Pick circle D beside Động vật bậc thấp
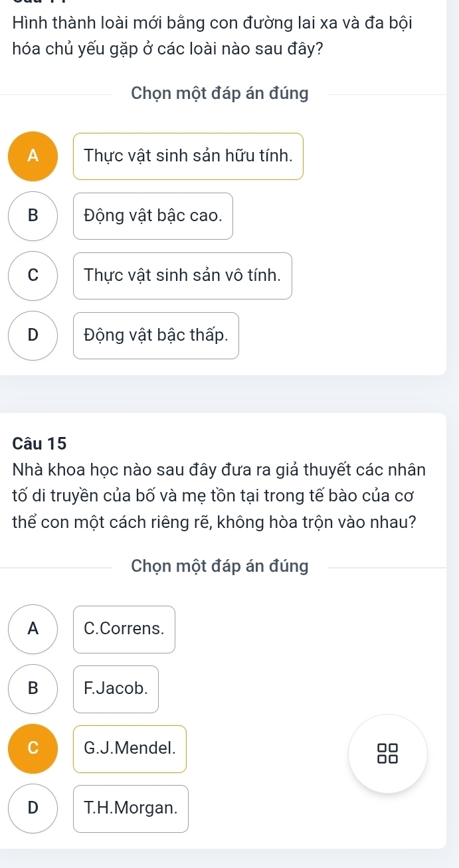This screenshot has height=868, width=459. 33,335
